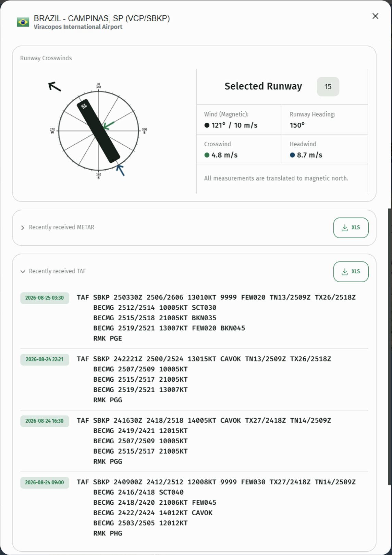Click line 'BECMG 2422/2424 14012KT CAVOK'
This screenshot has height=555, width=392.
click(x=153, y=513)
